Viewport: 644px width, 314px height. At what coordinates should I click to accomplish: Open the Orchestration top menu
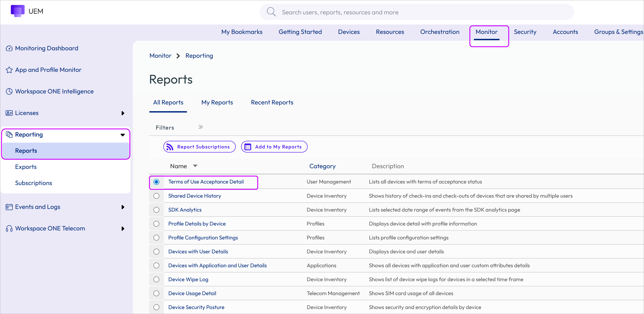point(440,32)
